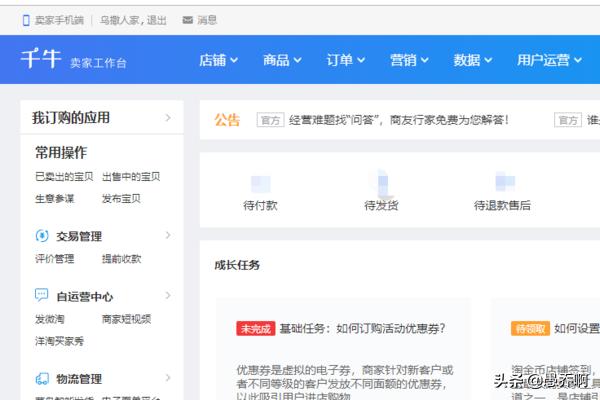
Task: Click the 常用操作 heading
Action: coord(61,152)
